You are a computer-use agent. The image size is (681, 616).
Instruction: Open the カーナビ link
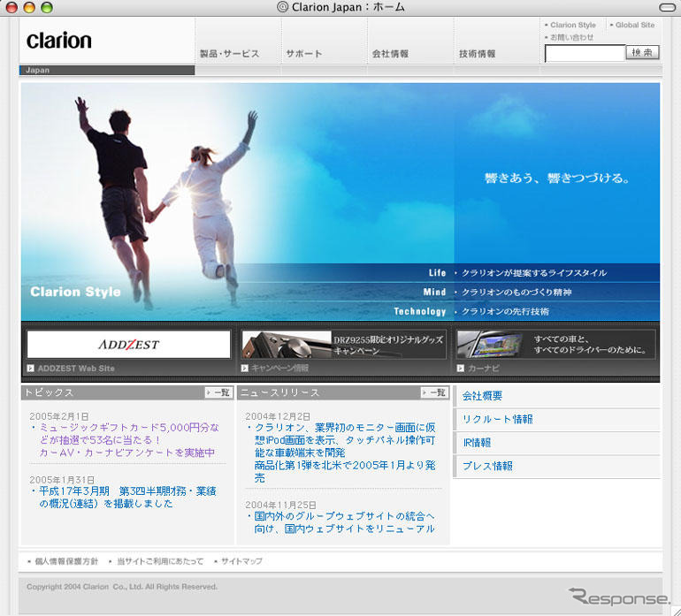pyautogui.click(x=484, y=369)
